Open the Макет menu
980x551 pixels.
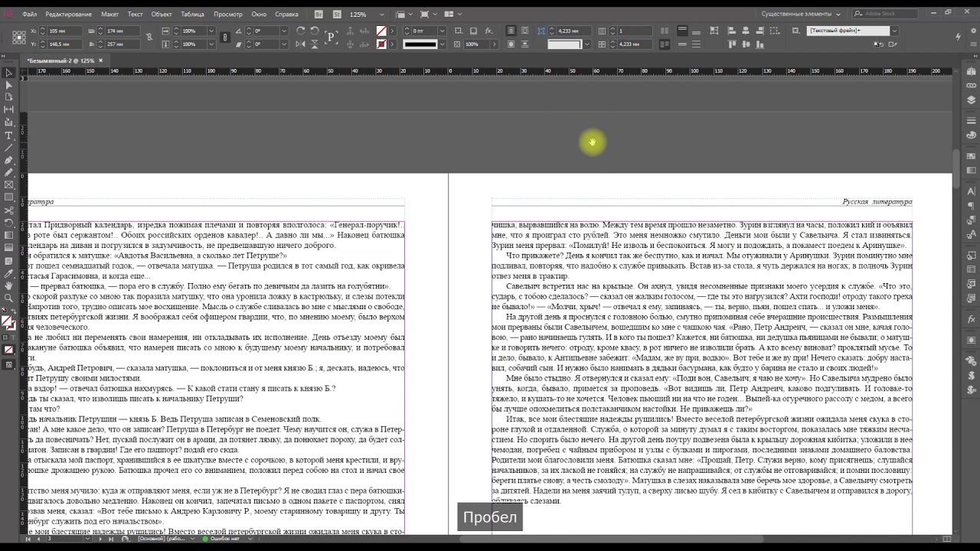(109, 14)
